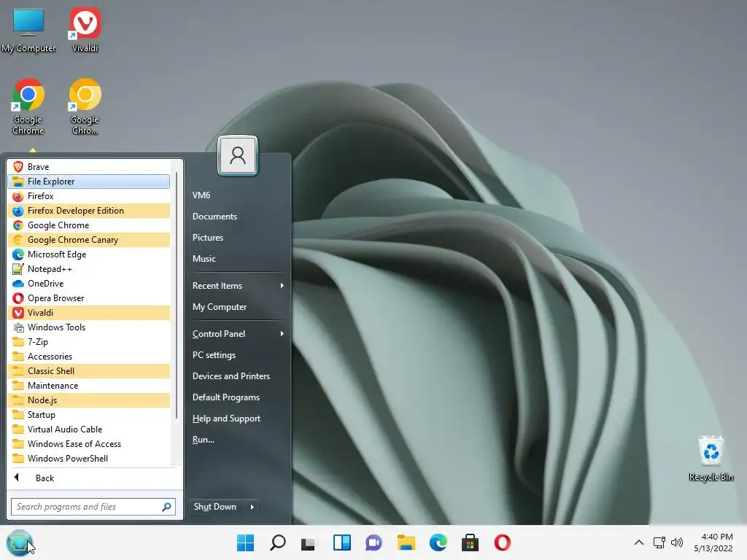The width and height of the screenshot is (747, 560).
Task: Open Brave from the programs list
Action: [x=88, y=167]
